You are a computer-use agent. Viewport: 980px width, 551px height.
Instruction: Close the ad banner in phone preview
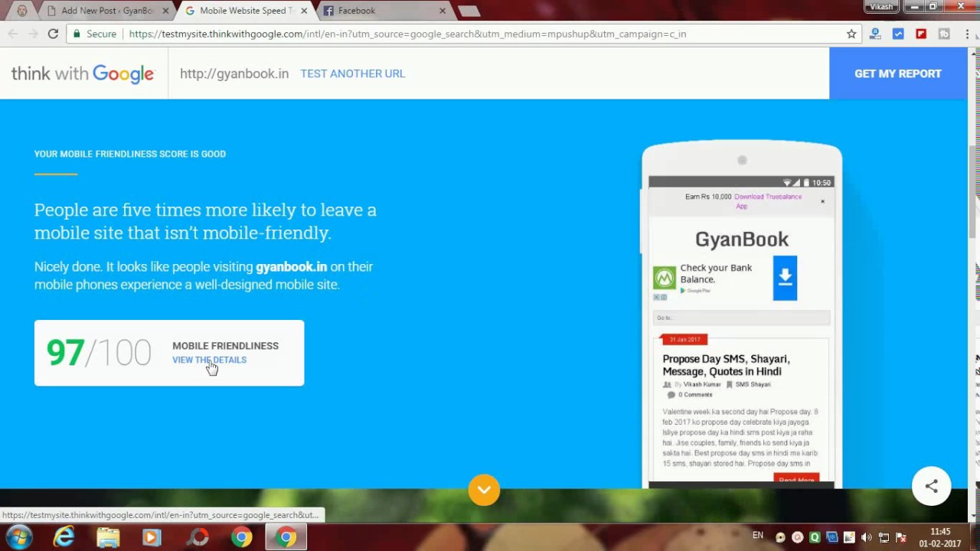click(822, 201)
